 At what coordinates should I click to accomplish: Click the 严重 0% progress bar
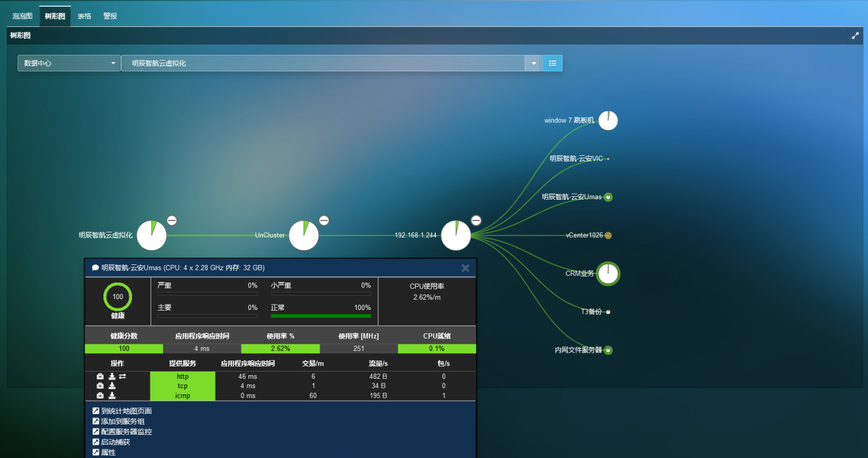[x=208, y=294]
